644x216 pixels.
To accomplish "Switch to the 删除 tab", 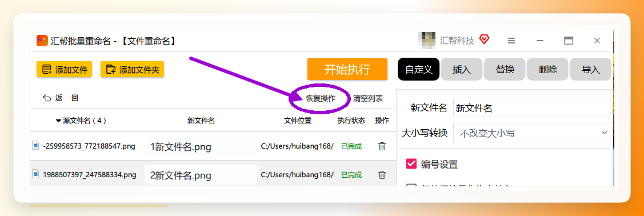I will 548,69.
